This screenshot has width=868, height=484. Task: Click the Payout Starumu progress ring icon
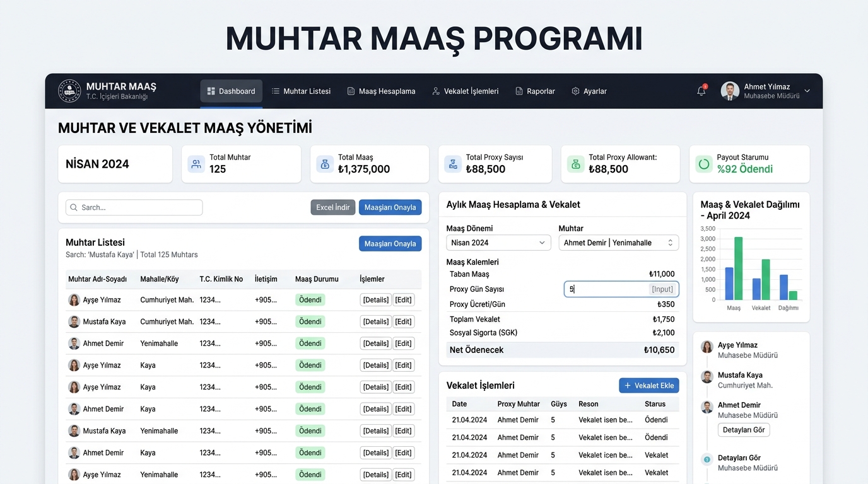(704, 164)
